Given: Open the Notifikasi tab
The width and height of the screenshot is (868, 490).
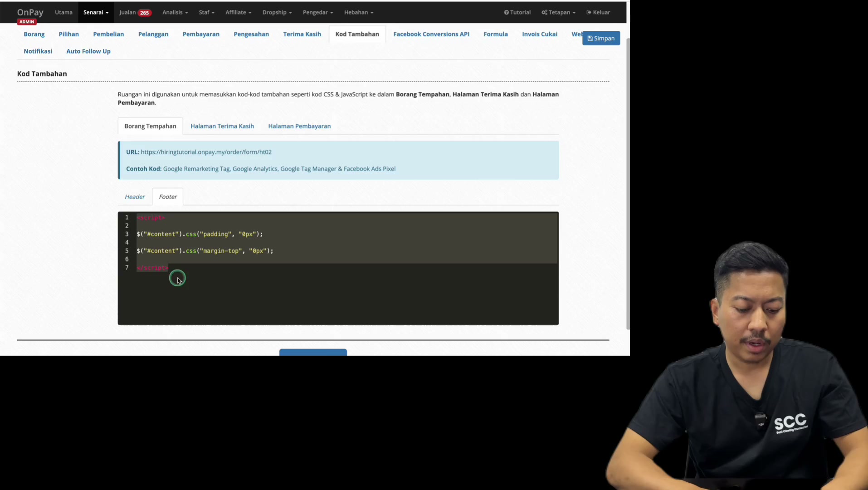Looking at the screenshot, I should [38, 51].
